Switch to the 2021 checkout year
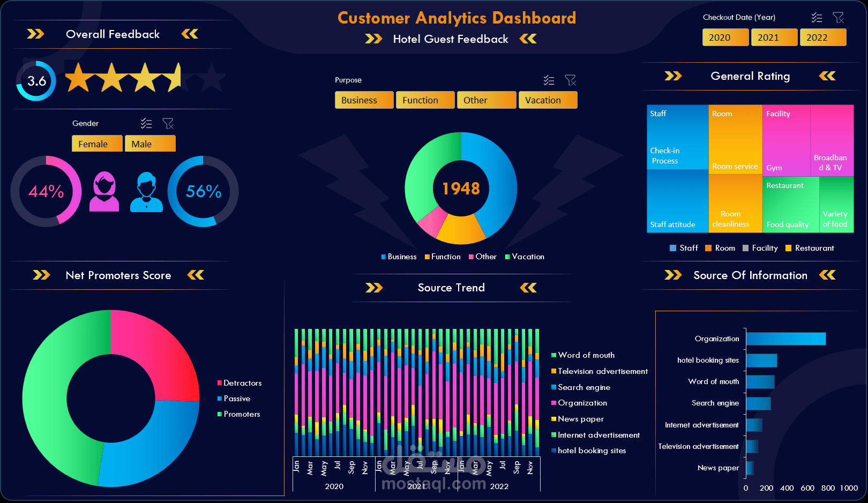The width and height of the screenshot is (868, 503). tap(774, 37)
